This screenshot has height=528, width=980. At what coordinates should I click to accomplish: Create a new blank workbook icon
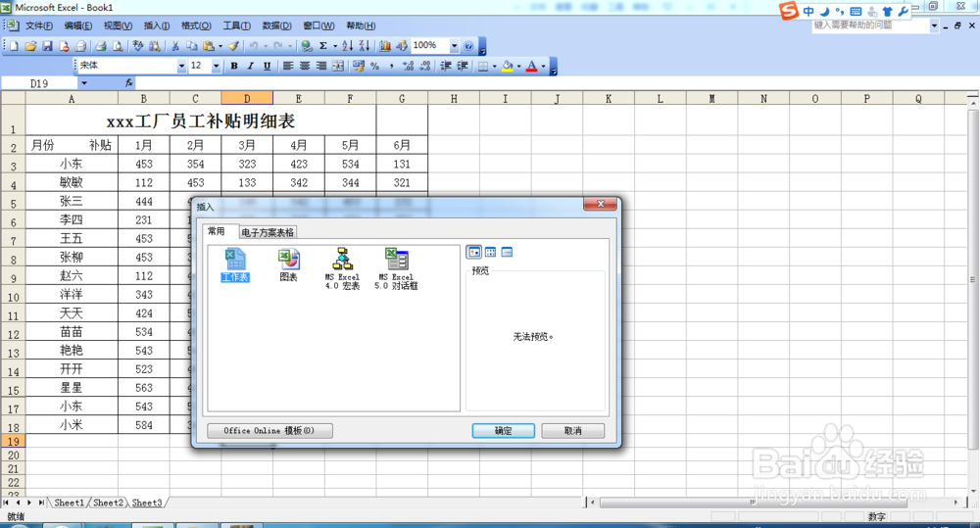point(14,46)
